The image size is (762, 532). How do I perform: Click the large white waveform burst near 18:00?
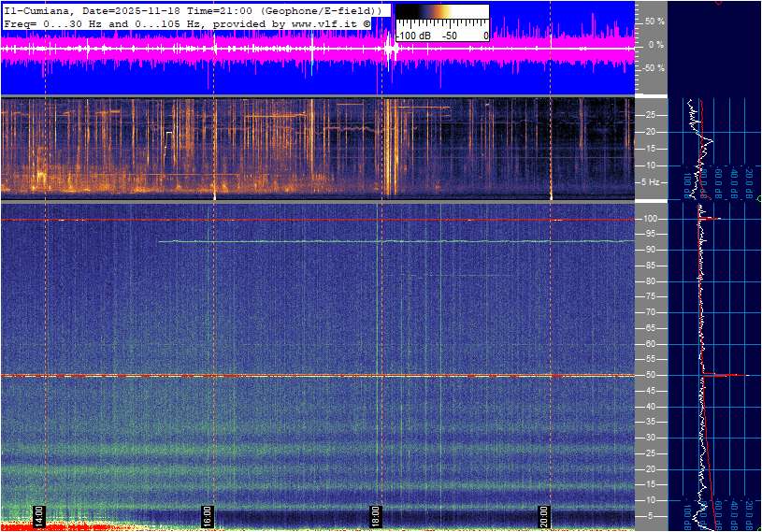(x=391, y=49)
